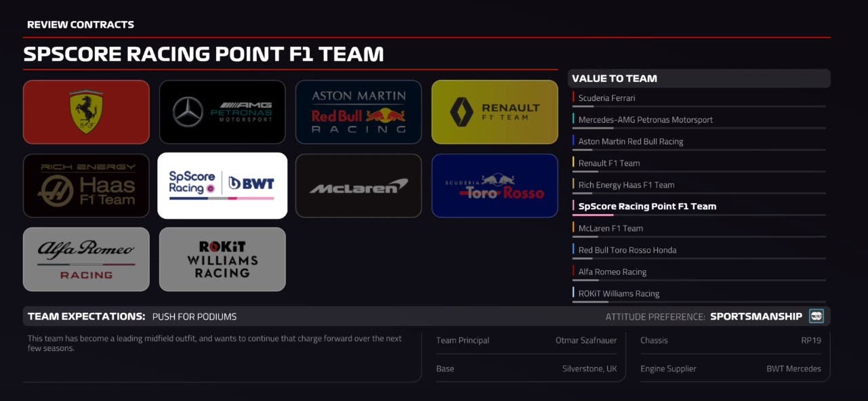Select Renault F1 Team in the value list
This screenshot has width=868, height=401.
tap(699, 163)
